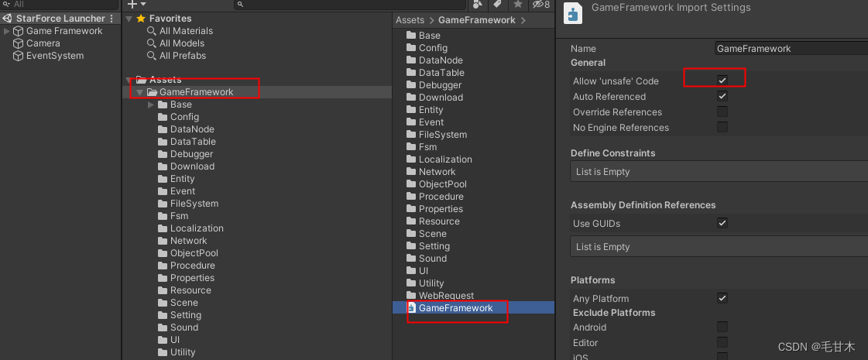Focus the Project search field

[x=351, y=5]
